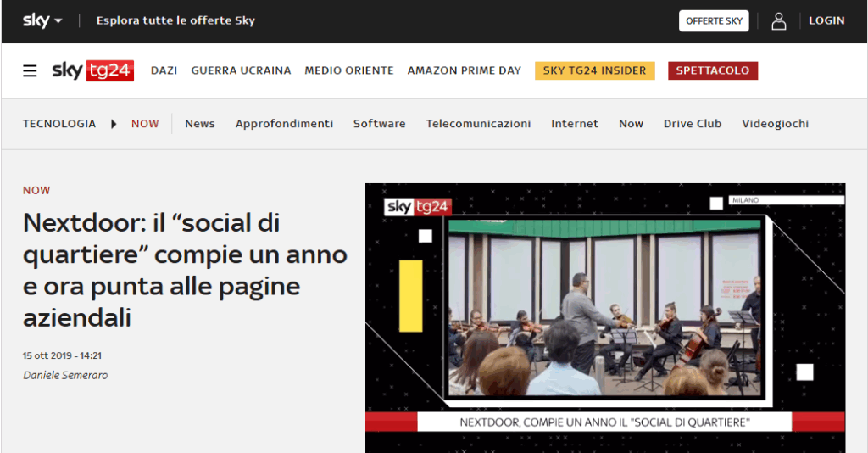The image size is (868, 453).
Task: Click the OFFERTE SKY button
Action: 714,21
